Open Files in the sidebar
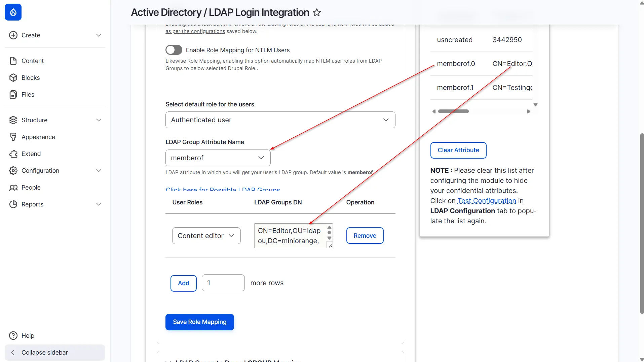Screen dimensions: 644x362 coord(28,95)
